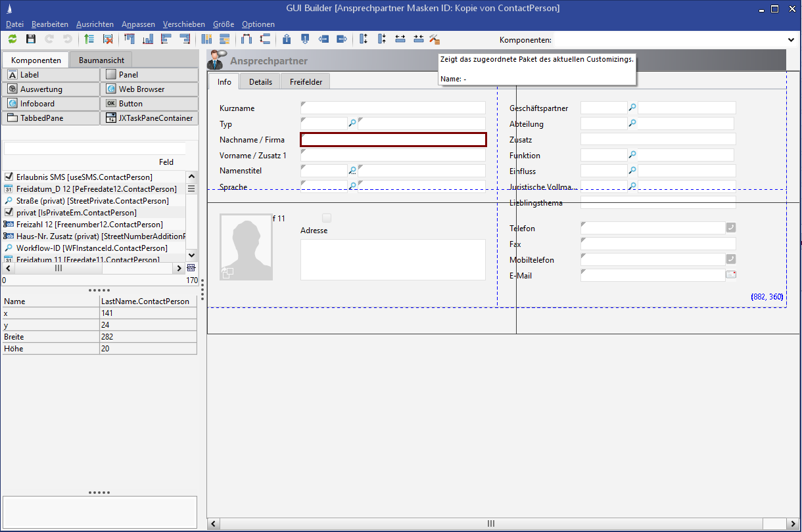Open the Freifelder tab
Viewport: 802px width, 532px height.
click(305, 81)
